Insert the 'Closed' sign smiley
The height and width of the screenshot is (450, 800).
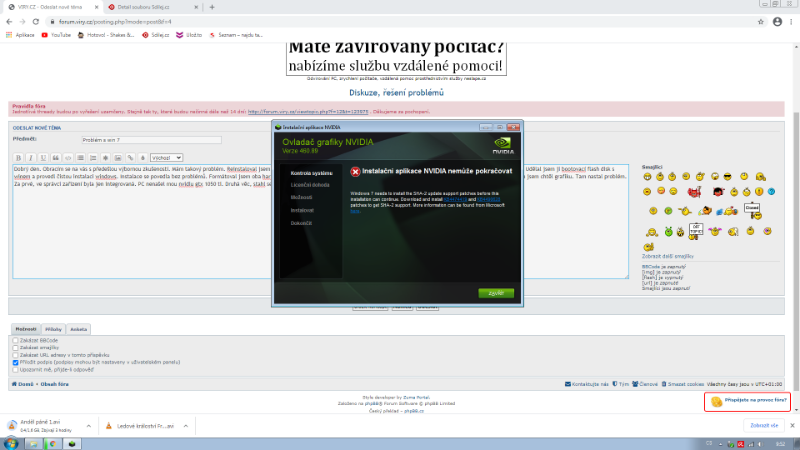point(753,211)
